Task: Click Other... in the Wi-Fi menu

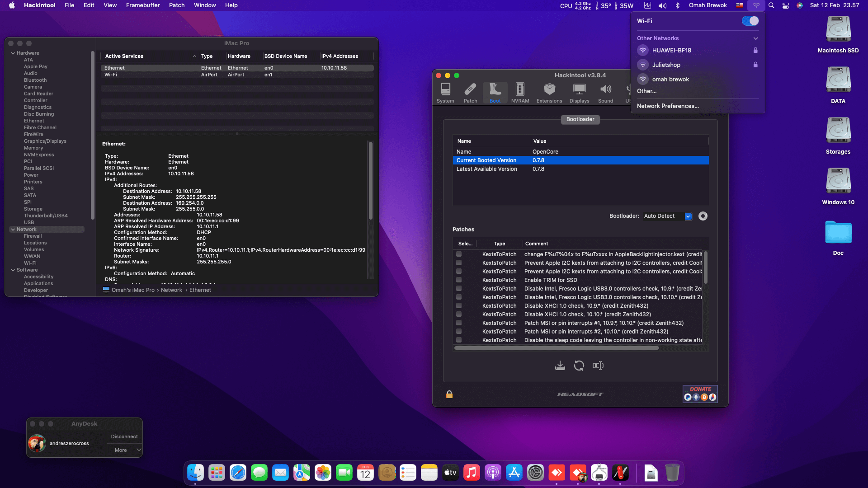Action: click(646, 91)
